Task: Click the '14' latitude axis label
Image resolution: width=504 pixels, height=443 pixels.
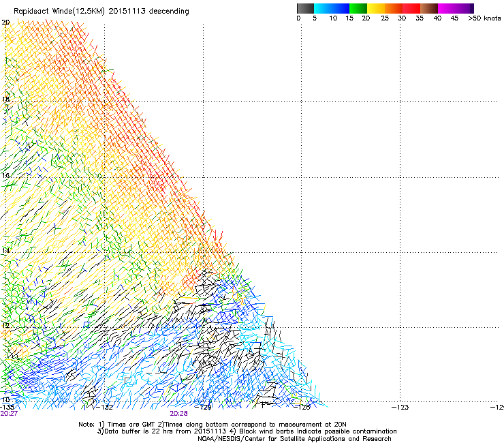Action: tap(5, 251)
